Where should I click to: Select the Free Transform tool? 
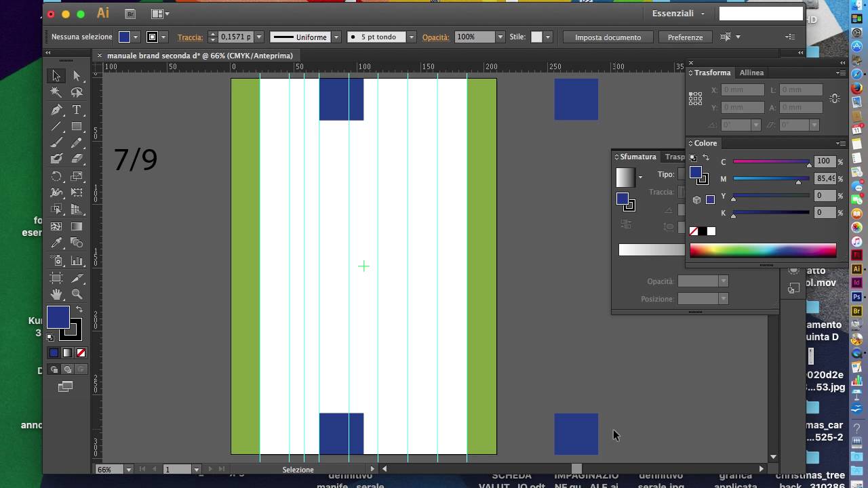pos(77,193)
